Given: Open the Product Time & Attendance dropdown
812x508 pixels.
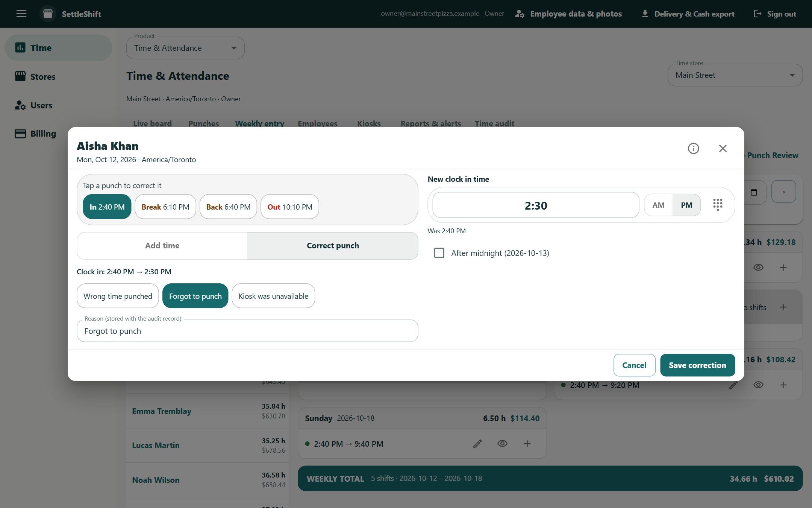Looking at the screenshot, I should [x=185, y=48].
